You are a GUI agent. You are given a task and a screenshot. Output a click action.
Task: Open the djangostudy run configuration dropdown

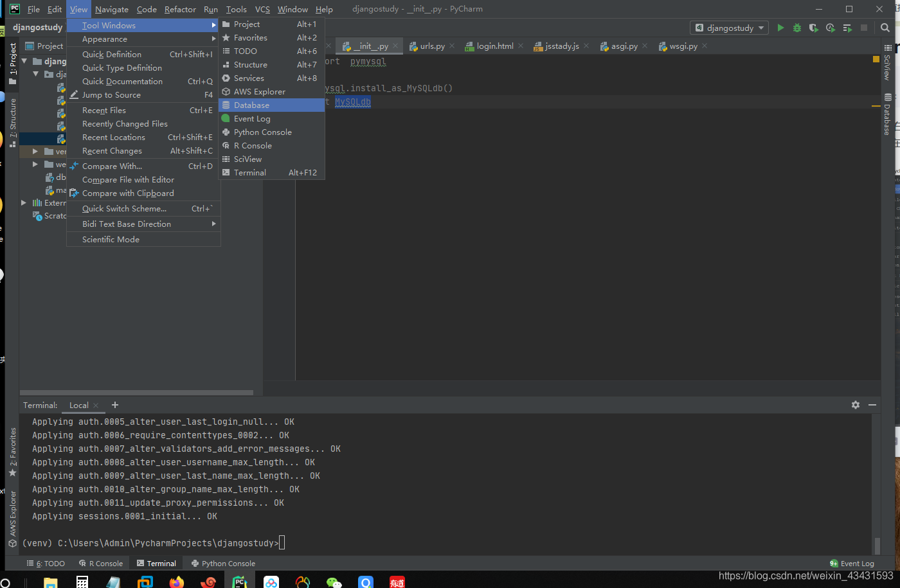pos(730,28)
